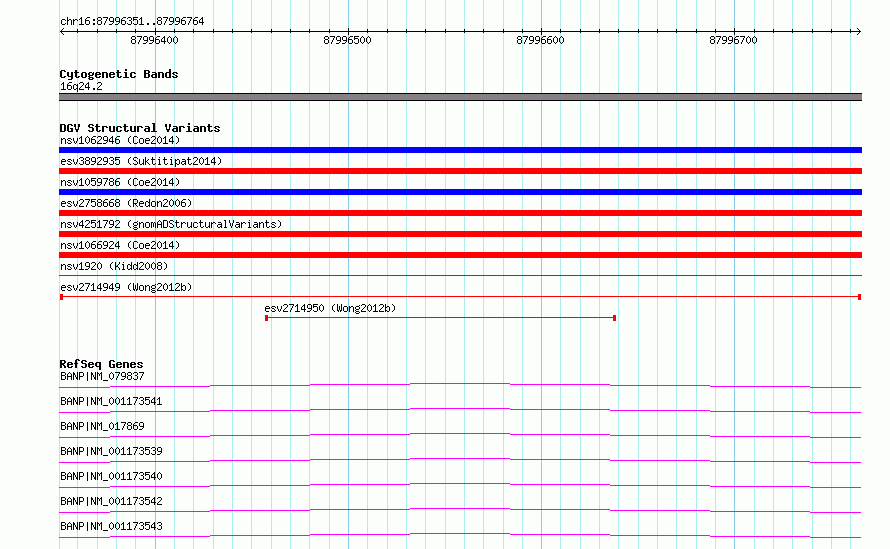
Task: Open the DGV Structural Variants track title
Action: (x=140, y=128)
